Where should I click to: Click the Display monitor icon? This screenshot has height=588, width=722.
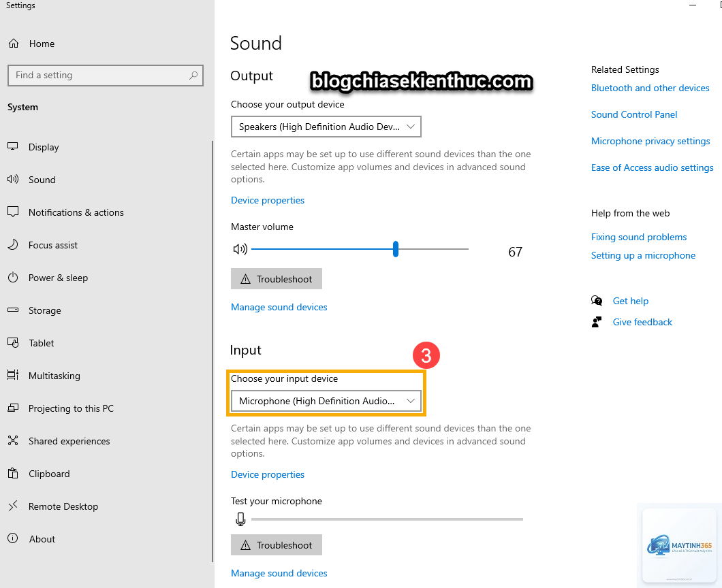[x=13, y=146]
